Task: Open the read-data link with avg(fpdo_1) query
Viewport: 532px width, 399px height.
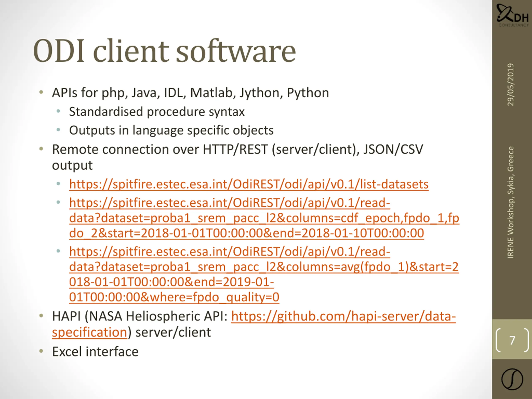Action: click(x=264, y=275)
